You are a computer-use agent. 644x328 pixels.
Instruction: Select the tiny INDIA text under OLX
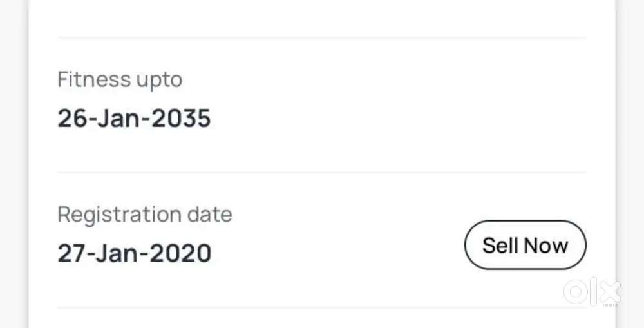(x=610, y=305)
